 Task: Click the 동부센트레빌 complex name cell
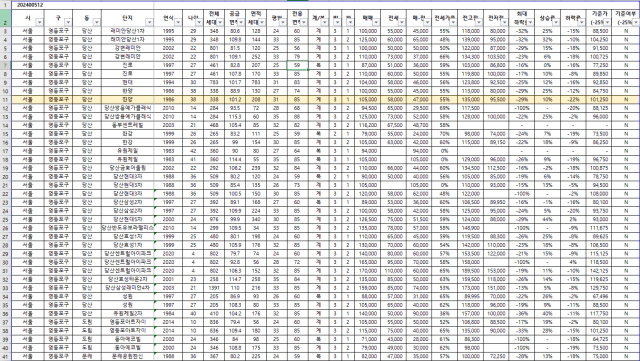coord(127,125)
